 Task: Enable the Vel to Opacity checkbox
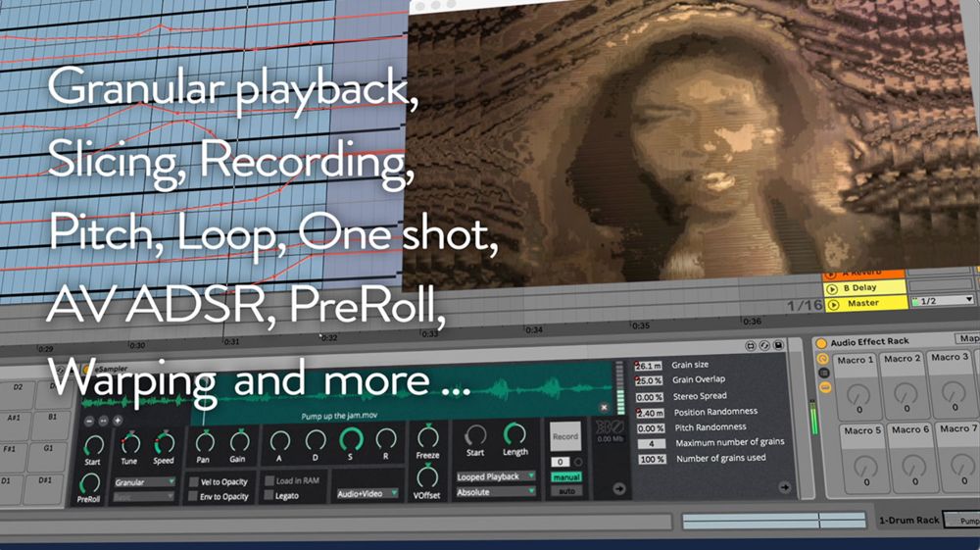tap(194, 482)
